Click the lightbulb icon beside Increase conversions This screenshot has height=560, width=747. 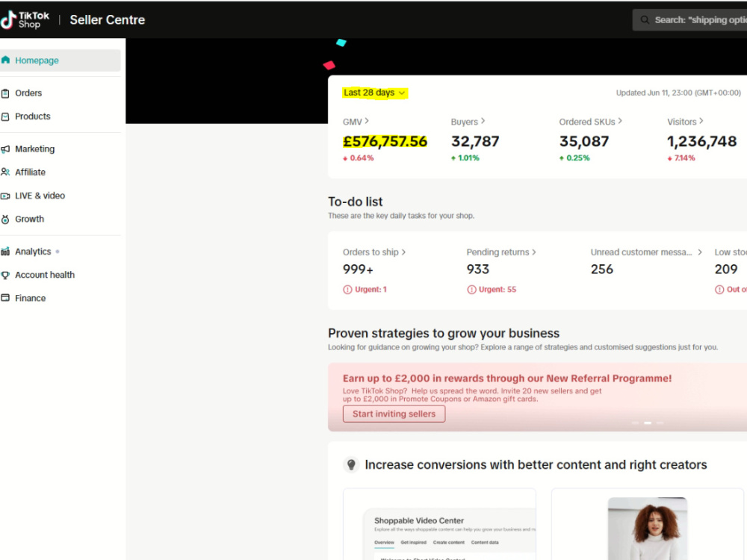click(x=351, y=464)
